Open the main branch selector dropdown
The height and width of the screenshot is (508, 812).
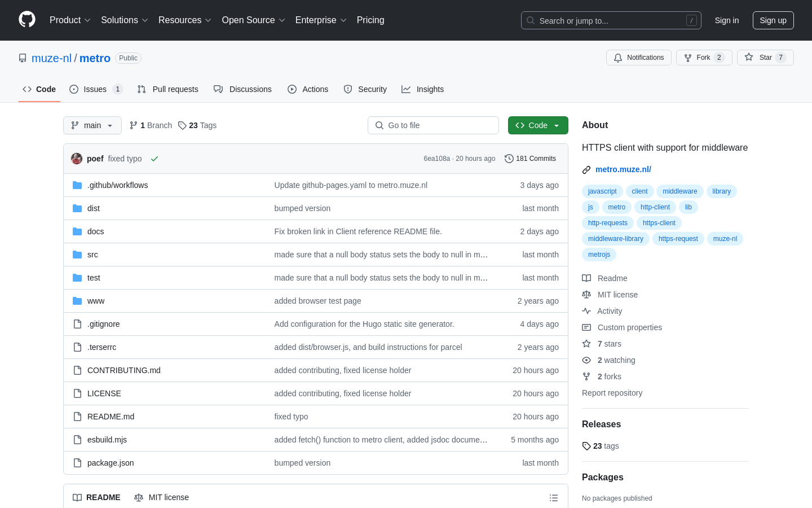(x=92, y=125)
